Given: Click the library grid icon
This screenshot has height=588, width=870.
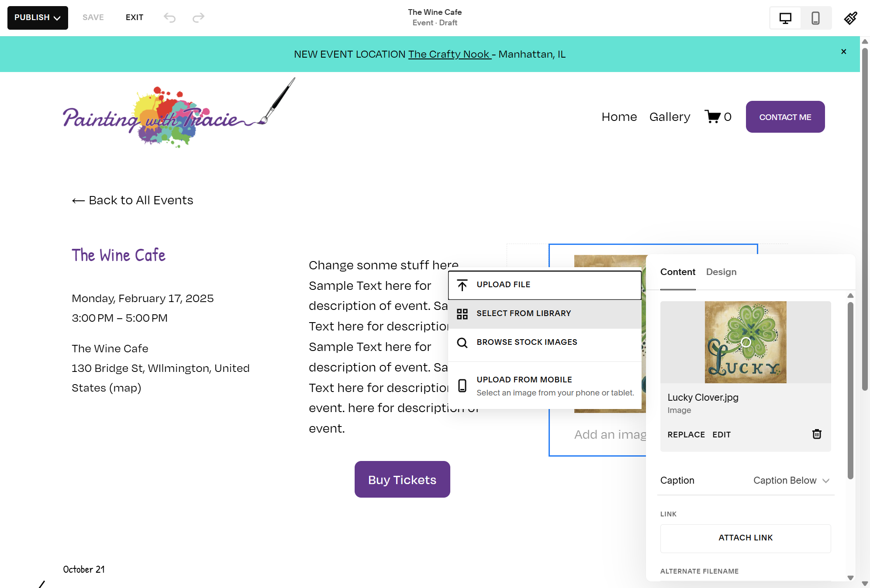Looking at the screenshot, I should tap(462, 313).
